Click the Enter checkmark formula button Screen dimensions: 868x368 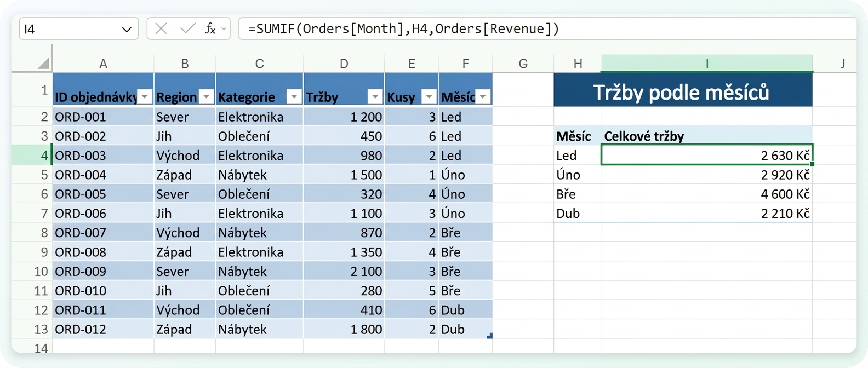187,28
